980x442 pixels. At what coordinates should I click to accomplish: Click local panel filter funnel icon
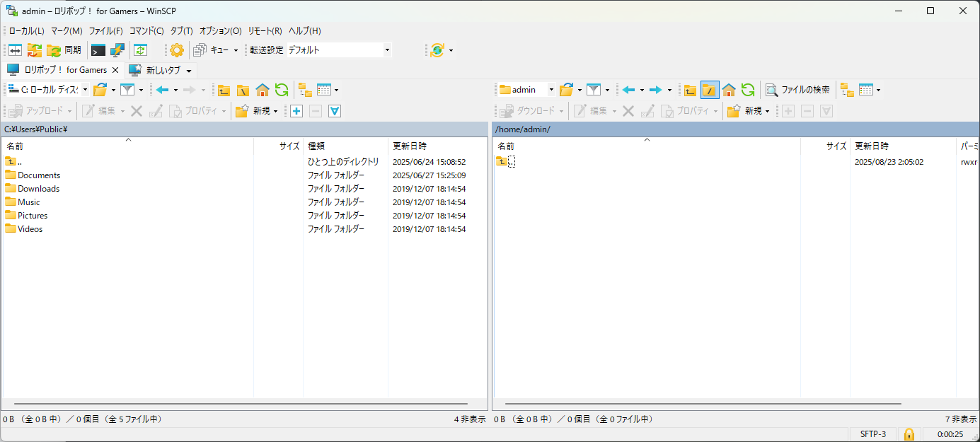pyautogui.click(x=127, y=90)
